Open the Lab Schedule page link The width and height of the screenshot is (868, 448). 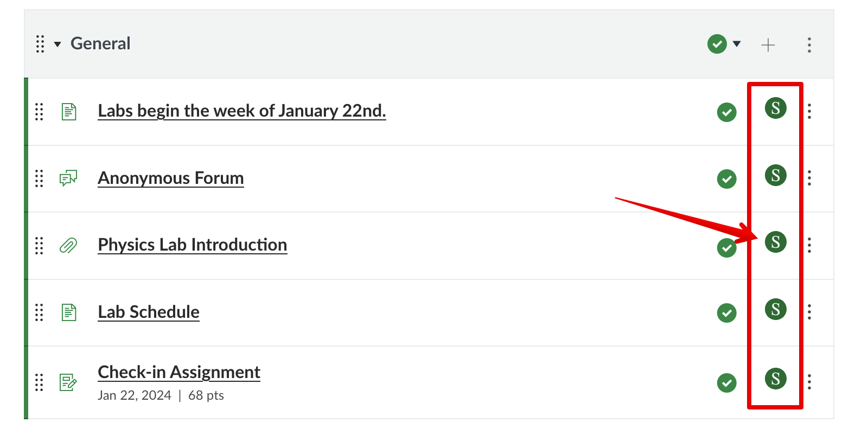[x=148, y=312]
